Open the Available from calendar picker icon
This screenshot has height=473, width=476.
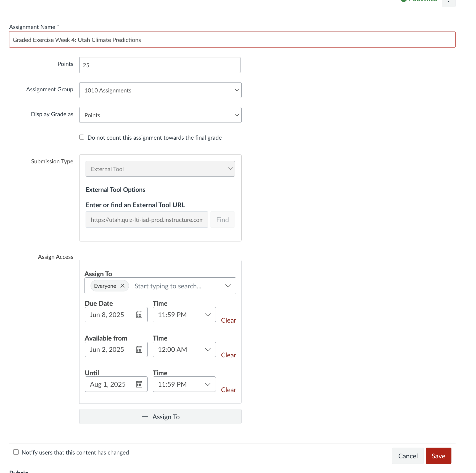point(139,350)
